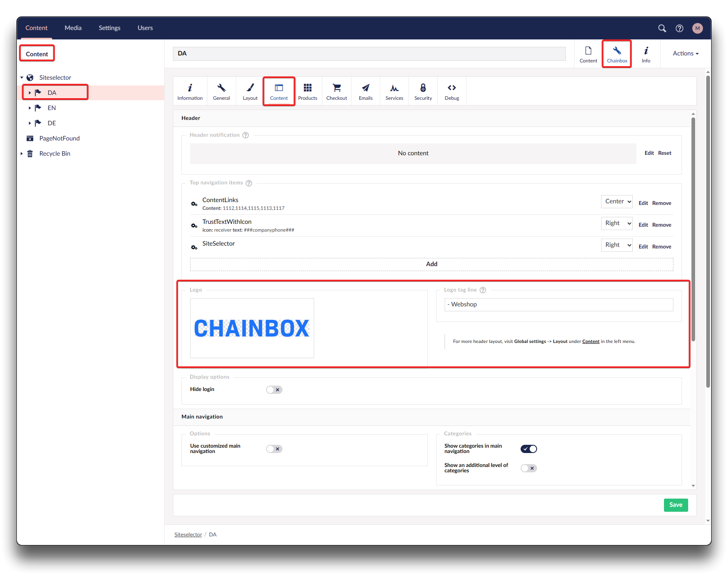Open the search magnifier in top bar
Image resolution: width=728 pixels, height=575 pixels.
[662, 28]
